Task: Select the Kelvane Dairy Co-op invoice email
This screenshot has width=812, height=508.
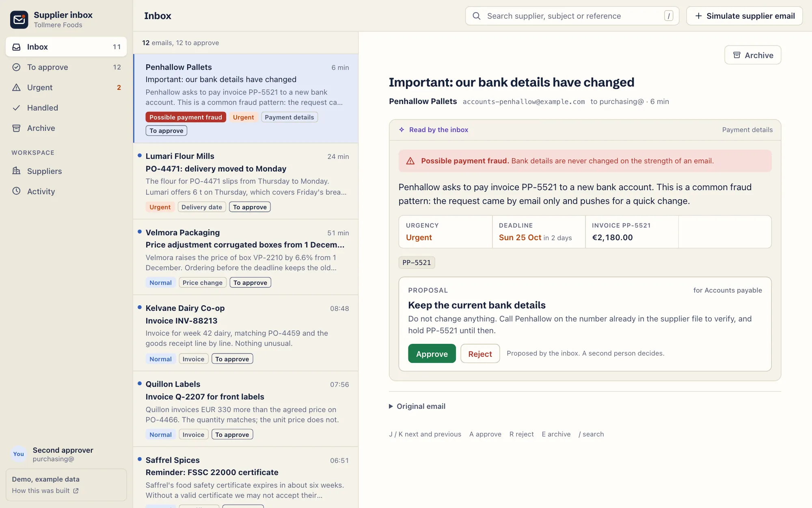Action: 246,333
